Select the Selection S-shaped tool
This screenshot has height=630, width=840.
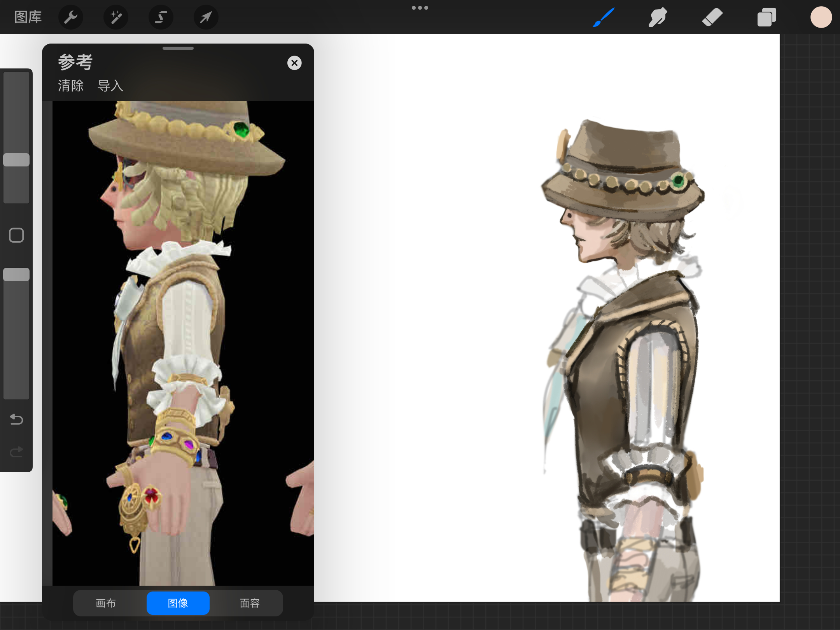(161, 17)
